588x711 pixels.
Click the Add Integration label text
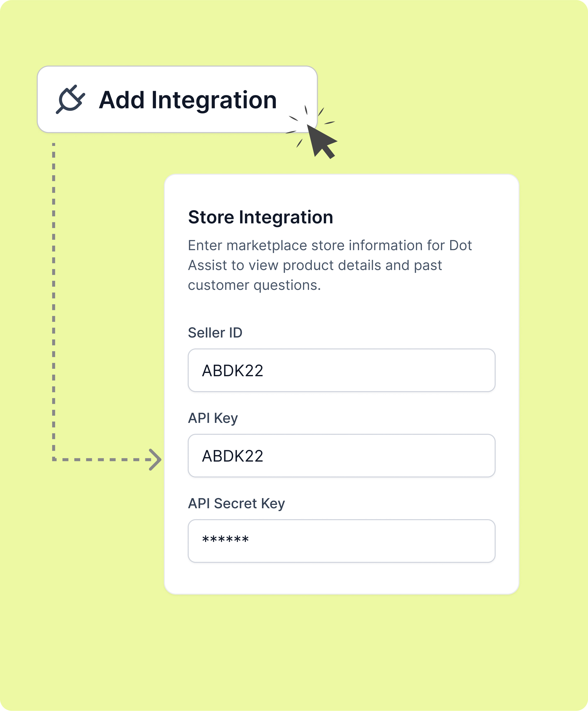coord(188,100)
